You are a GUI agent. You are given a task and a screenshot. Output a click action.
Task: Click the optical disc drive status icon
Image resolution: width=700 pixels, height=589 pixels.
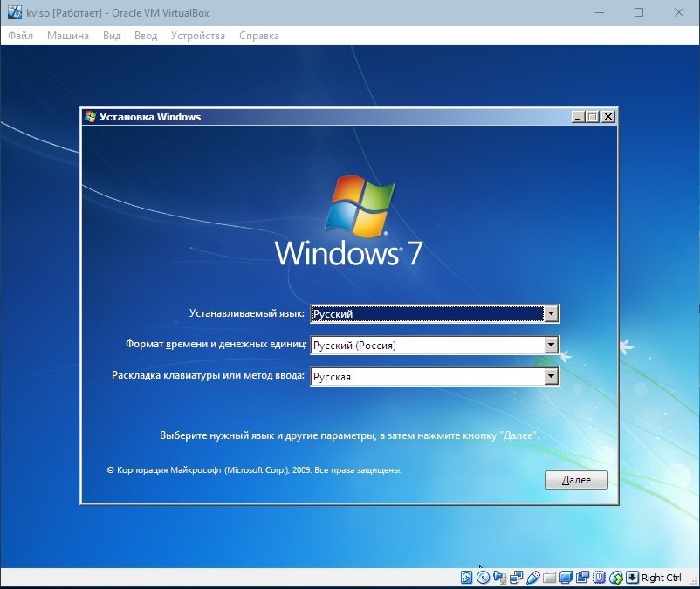[483, 578]
